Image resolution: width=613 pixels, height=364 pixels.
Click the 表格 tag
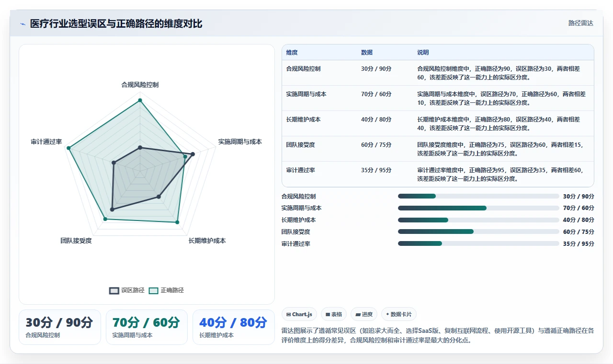pos(334,314)
